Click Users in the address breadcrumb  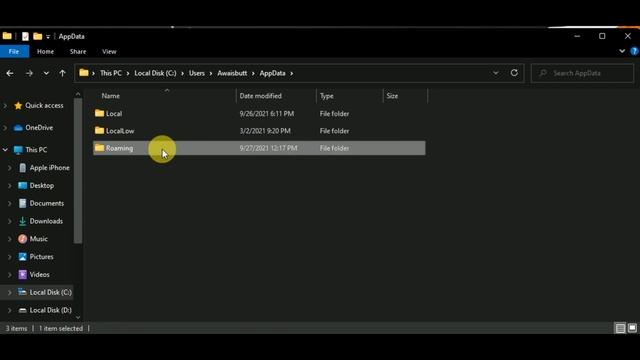pyautogui.click(x=197, y=73)
